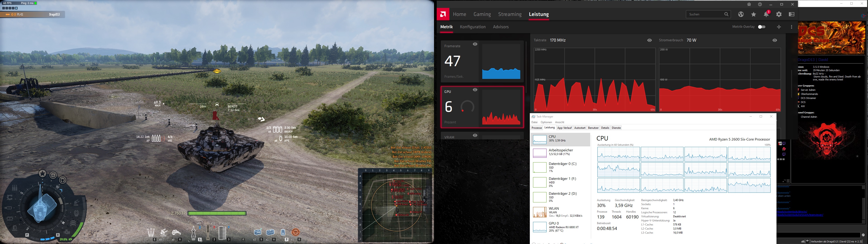Viewport: 868px width, 244px height.
Task: Enable the Metrik-Overlay switch
Action: pyautogui.click(x=762, y=27)
